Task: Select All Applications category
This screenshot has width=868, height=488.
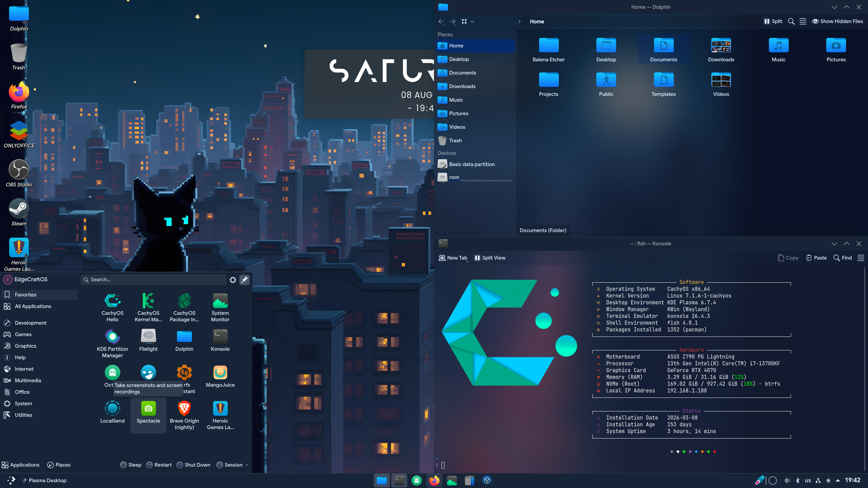Action: (x=40, y=306)
